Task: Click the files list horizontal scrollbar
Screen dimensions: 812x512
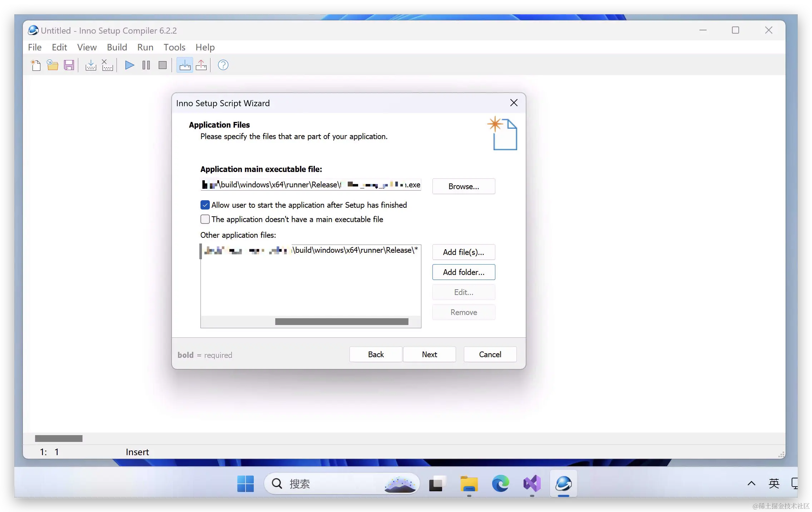Action: coord(342,321)
